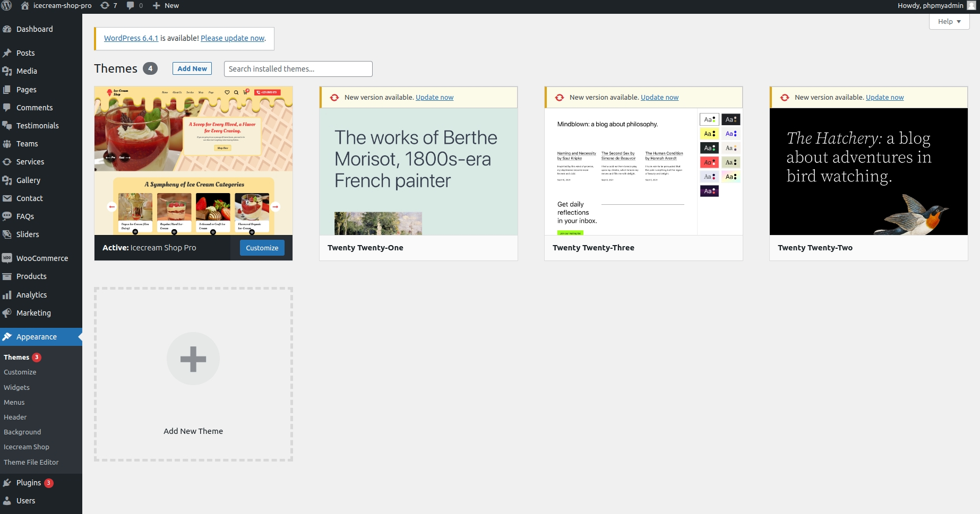The width and height of the screenshot is (980, 514).
Task: Click the Please update now link
Action: click(233, 38)
